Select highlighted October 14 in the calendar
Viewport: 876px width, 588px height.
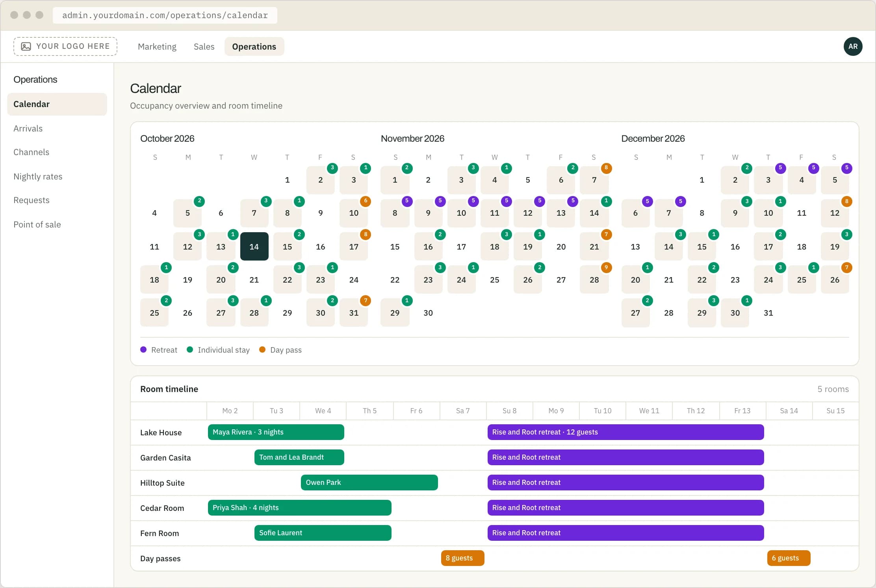(254, 246)
